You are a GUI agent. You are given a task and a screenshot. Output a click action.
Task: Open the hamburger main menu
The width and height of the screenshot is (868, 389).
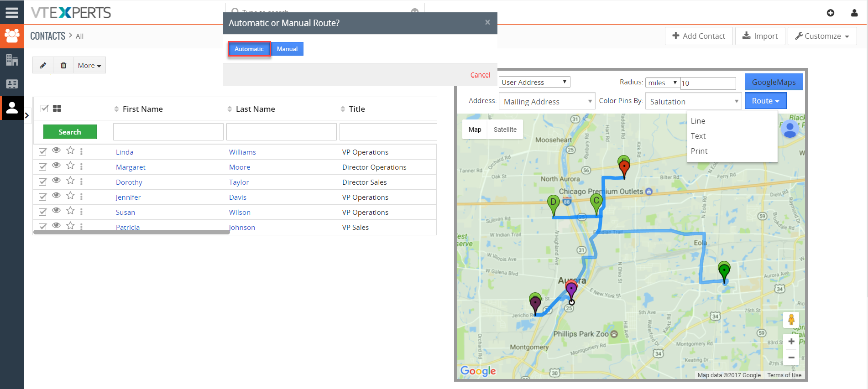(12, 12)
